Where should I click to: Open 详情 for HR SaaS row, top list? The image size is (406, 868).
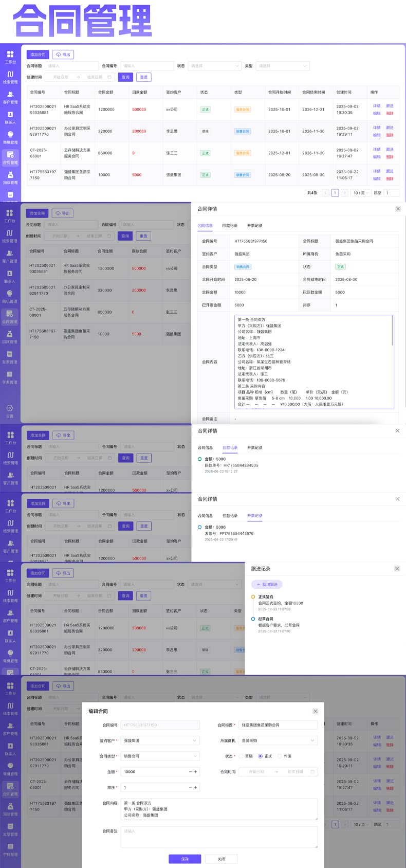click(x=377, y=106)
